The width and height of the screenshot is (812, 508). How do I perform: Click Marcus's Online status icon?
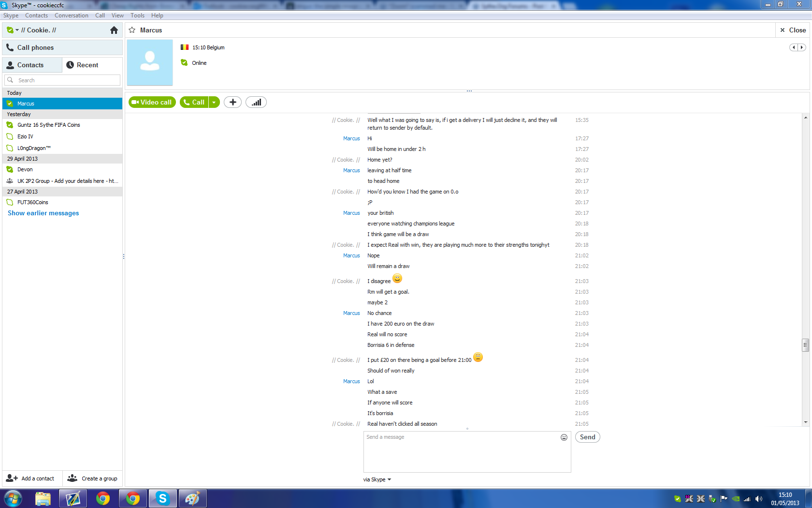point(184,62)
